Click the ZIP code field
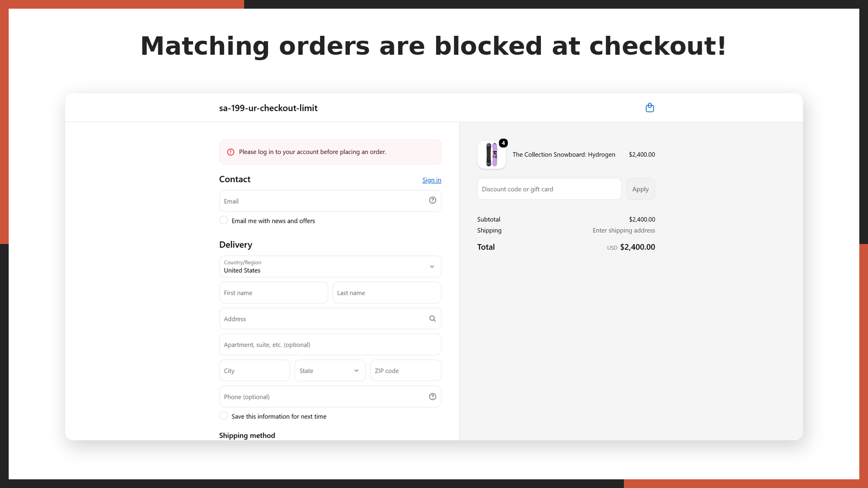This screenshot has height=488, width=868. coord(406,370)
